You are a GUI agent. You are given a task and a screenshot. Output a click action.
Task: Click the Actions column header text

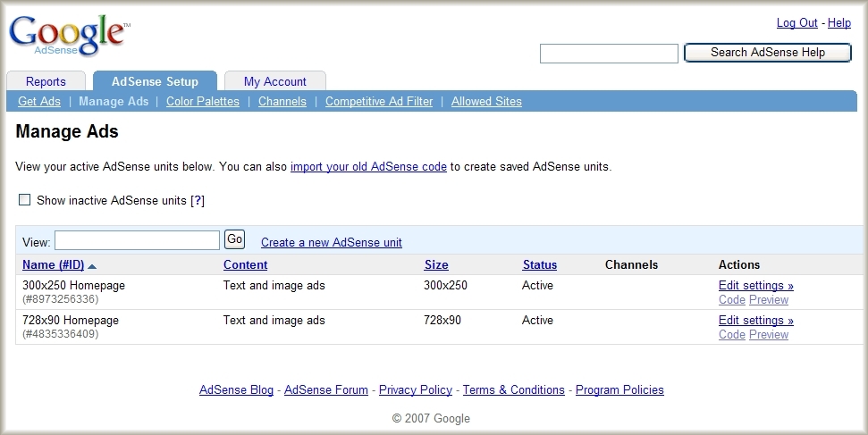click(x=739, y=264)
